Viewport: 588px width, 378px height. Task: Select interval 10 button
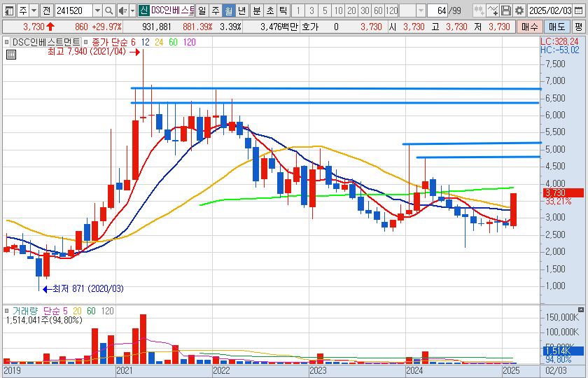(x=338, y=10)
